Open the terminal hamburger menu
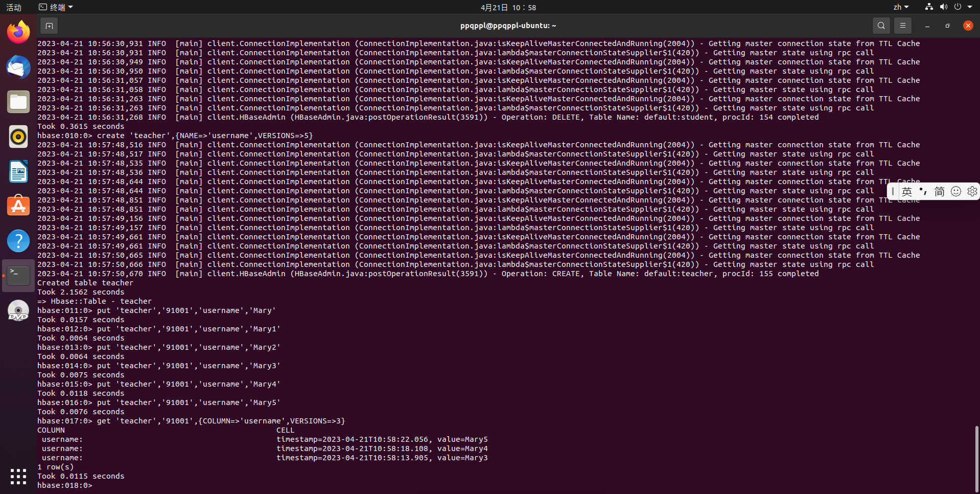This screenshot has width=980, height=494. (x=903, y=26)
